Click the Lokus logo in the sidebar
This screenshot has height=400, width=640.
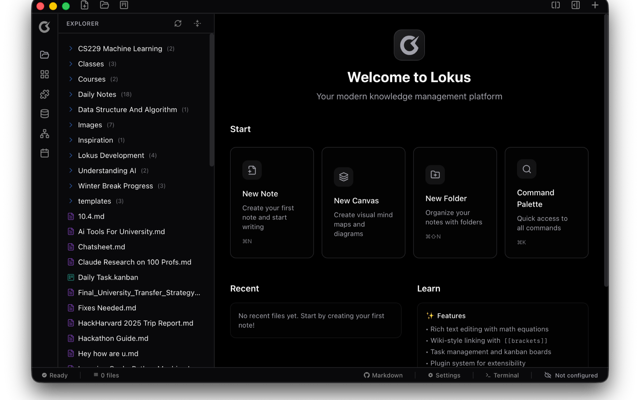(44, 27)
